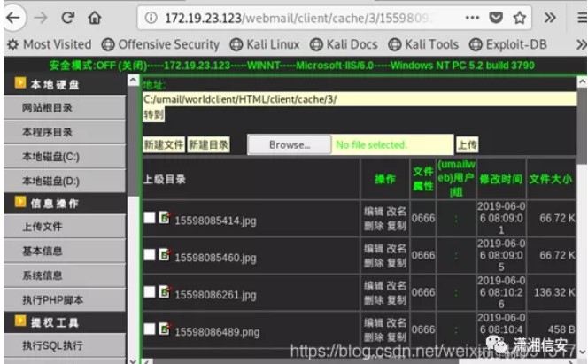Expand toolbar overflow chevron

(x=550, y=17)
